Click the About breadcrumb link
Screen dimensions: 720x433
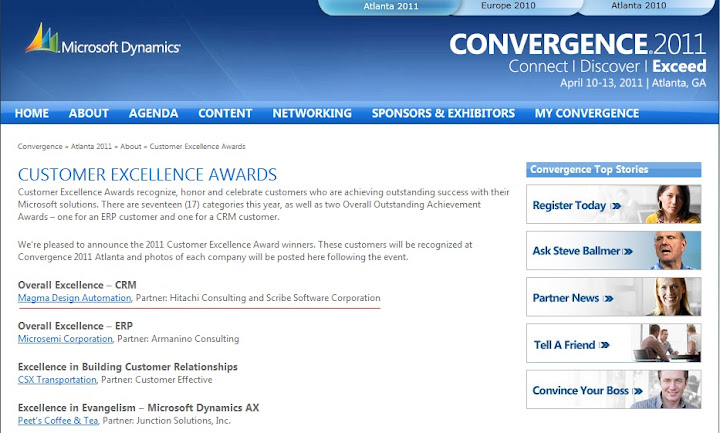[x=131, y=146]
